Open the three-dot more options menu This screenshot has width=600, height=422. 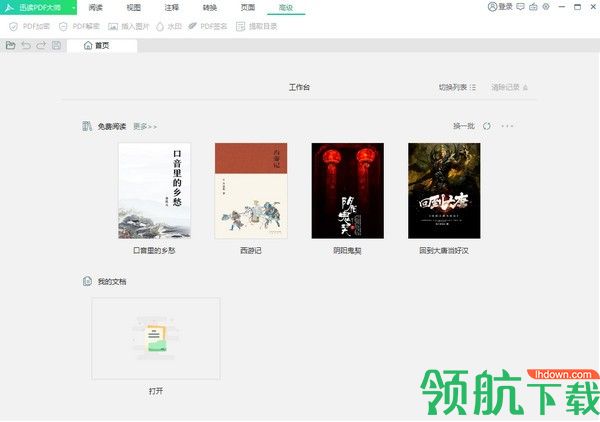click(507, 126)
